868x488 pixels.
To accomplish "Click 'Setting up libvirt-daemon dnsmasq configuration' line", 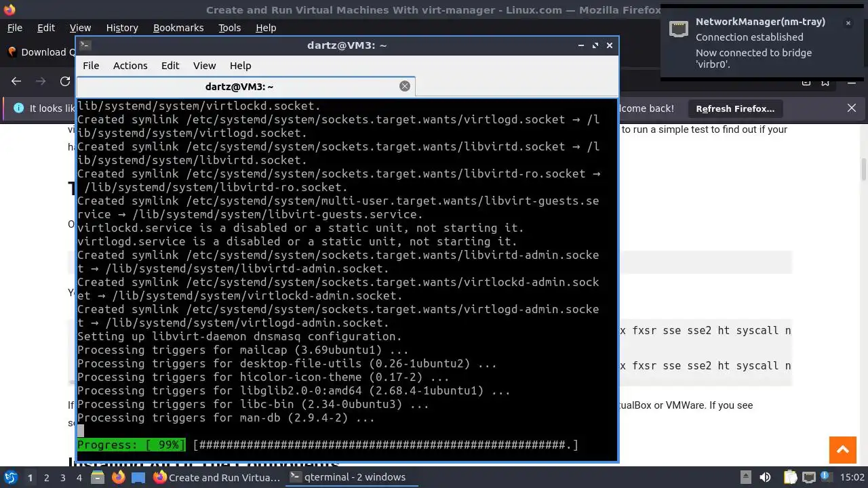I will (239, 336).
